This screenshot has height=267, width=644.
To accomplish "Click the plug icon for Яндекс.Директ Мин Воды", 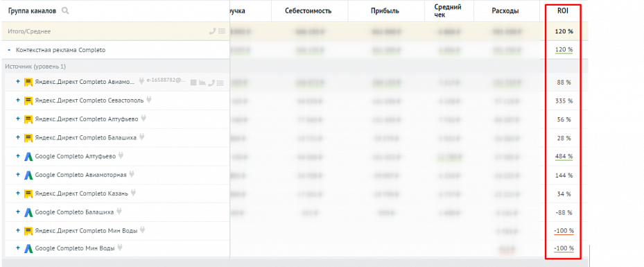I will (143, 230).
